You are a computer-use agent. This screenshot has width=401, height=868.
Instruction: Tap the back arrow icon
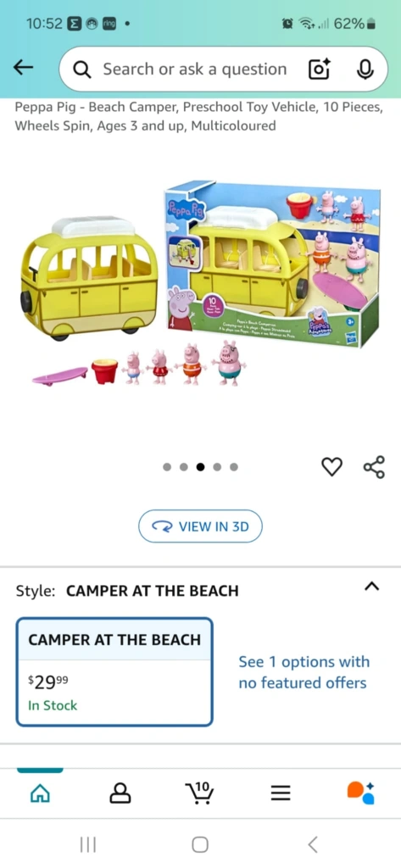pyautogui.click(x=23, y=68)
